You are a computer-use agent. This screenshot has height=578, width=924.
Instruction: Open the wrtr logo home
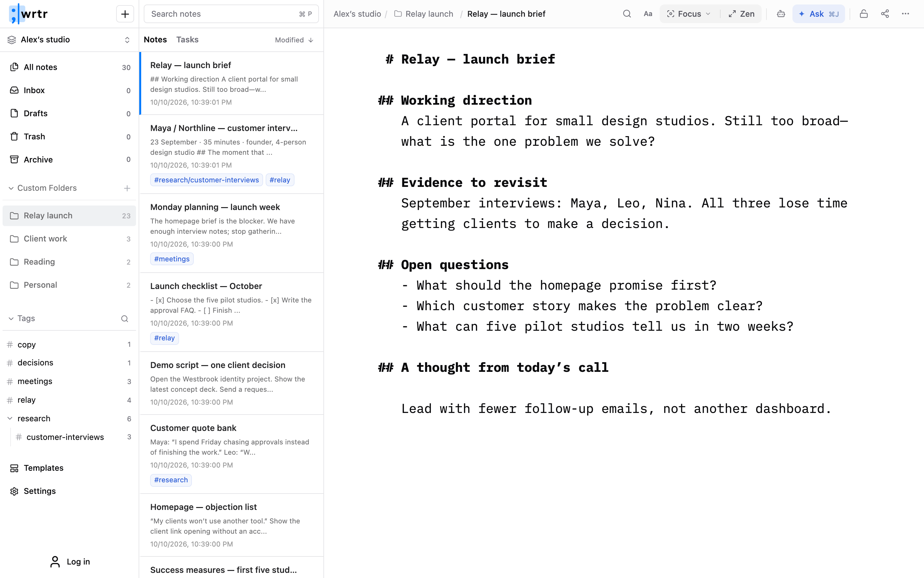(x=28, y=14)
